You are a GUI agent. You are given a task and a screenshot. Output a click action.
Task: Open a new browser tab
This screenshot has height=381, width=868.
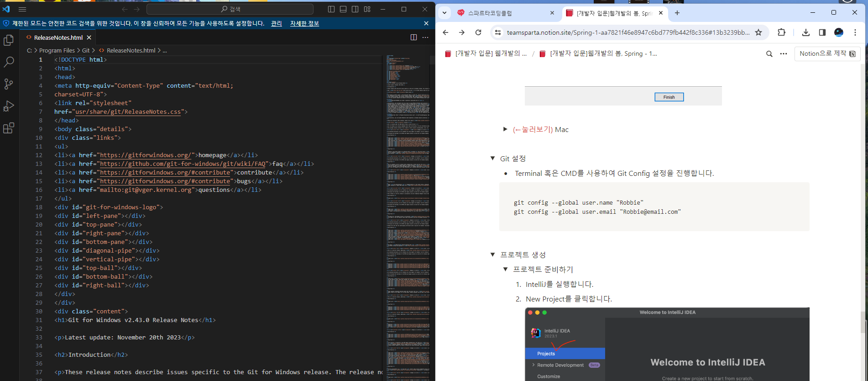[677, 13]
